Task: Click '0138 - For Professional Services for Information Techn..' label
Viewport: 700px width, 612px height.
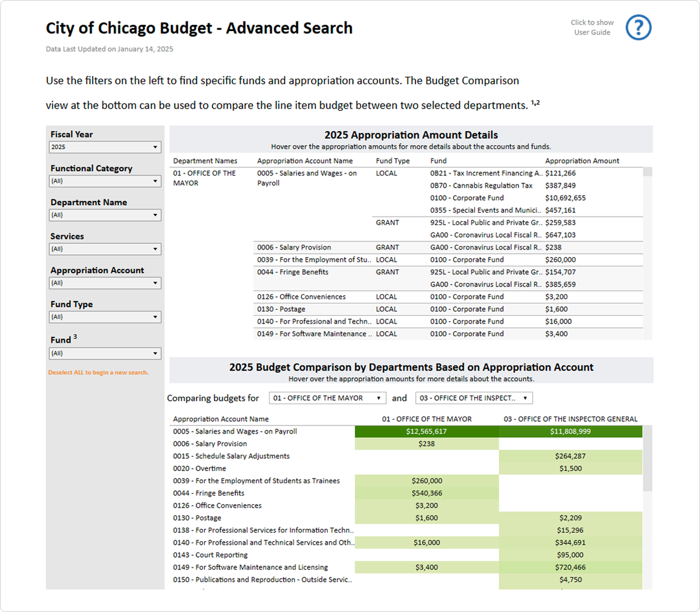Action: [263, 530]
